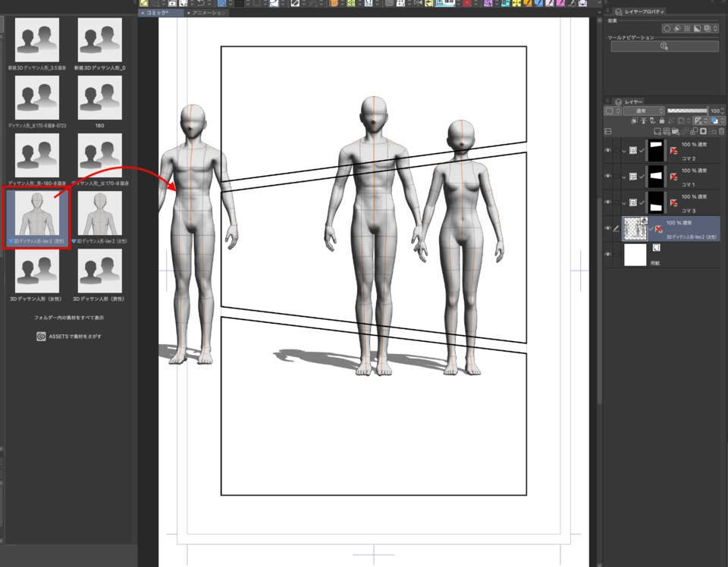Click the tool navigation object button

coord(664,46)
